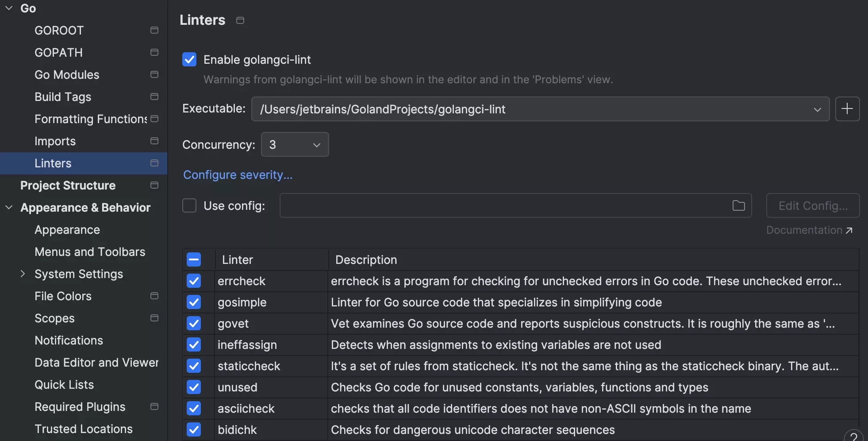Screen dimensions: 868x441
Task: Click the project-level icon beside Linters heading
Action: pos(240,20)
